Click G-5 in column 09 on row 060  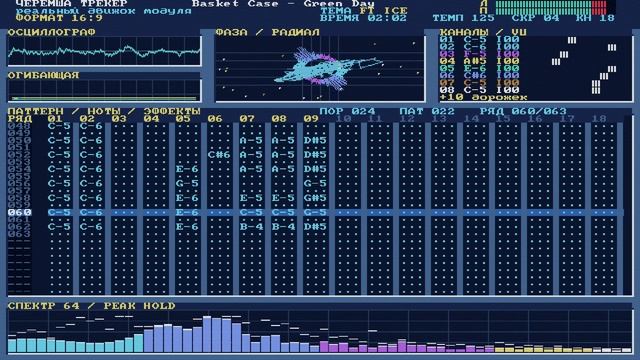click(x=315, y=212)
